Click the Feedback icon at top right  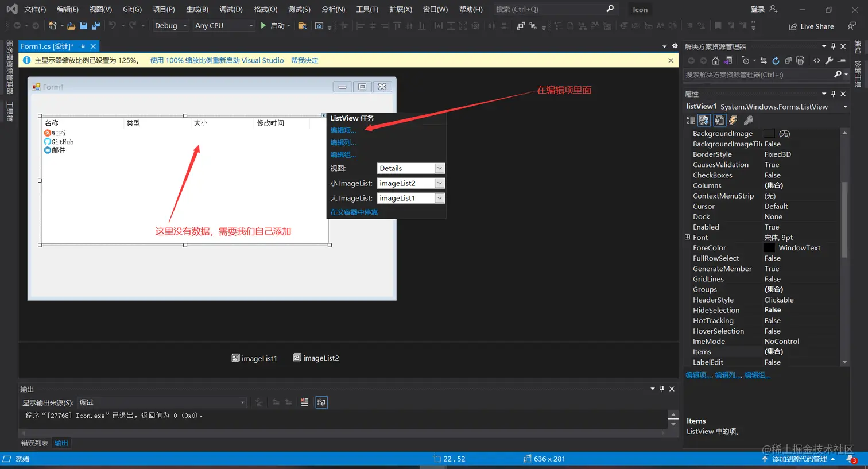pos(852,26)
